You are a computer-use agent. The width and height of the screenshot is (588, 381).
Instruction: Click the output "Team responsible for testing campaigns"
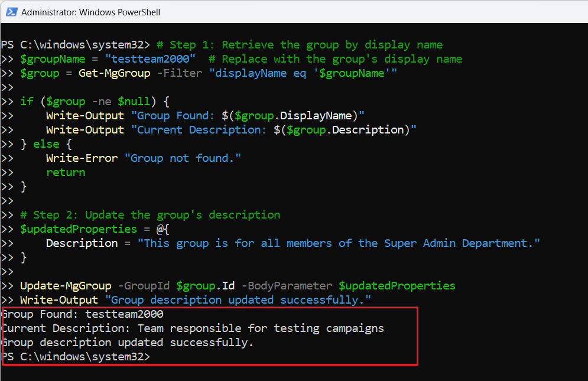261,328
